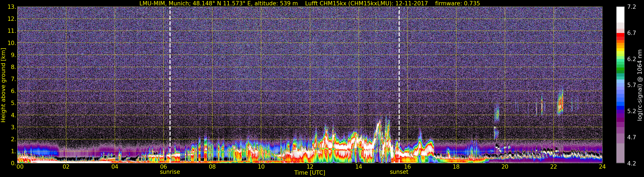
Task: Click the 'firmware: 0.735' text in title
Action: (457, 3)
